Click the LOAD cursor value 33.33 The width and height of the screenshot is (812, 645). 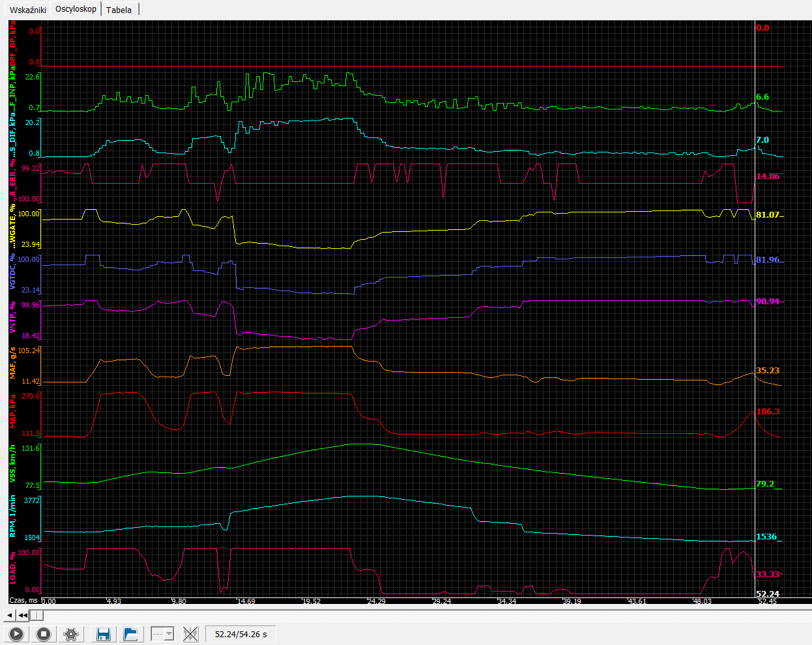pyautogui.click(x=768, y=575)
